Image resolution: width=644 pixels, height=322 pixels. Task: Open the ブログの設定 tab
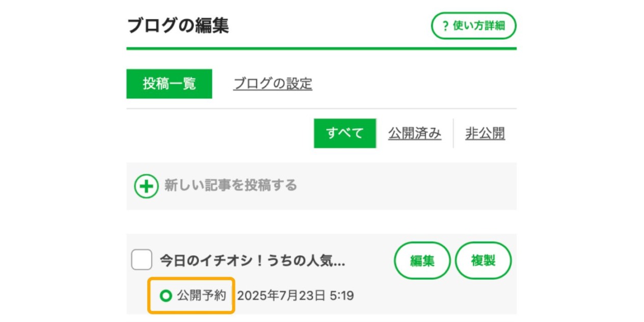[273, 84]
